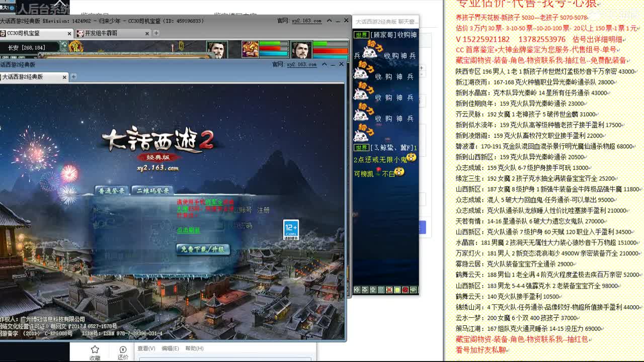Click the 新江湖夜雨 167-168 listing line
Screen dimensions: 644x362
(535, 82)
